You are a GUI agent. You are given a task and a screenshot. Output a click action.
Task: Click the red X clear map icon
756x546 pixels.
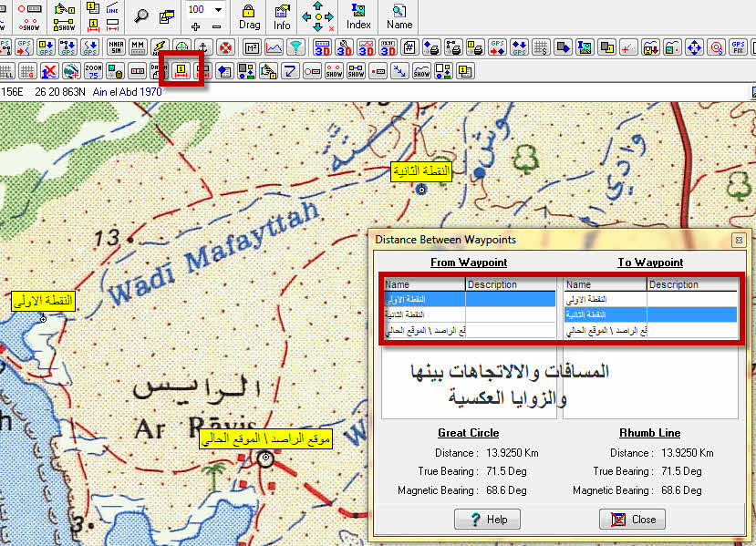click(49, 71)
